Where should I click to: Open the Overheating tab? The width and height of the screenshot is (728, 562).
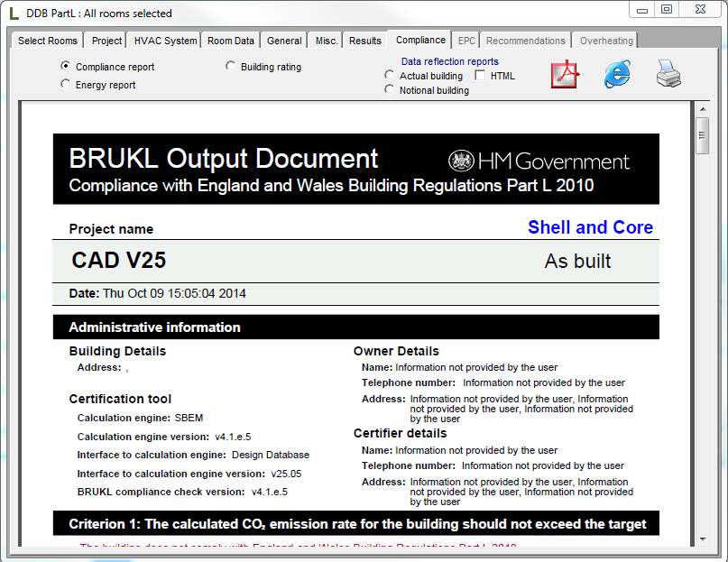coord(606,41)
